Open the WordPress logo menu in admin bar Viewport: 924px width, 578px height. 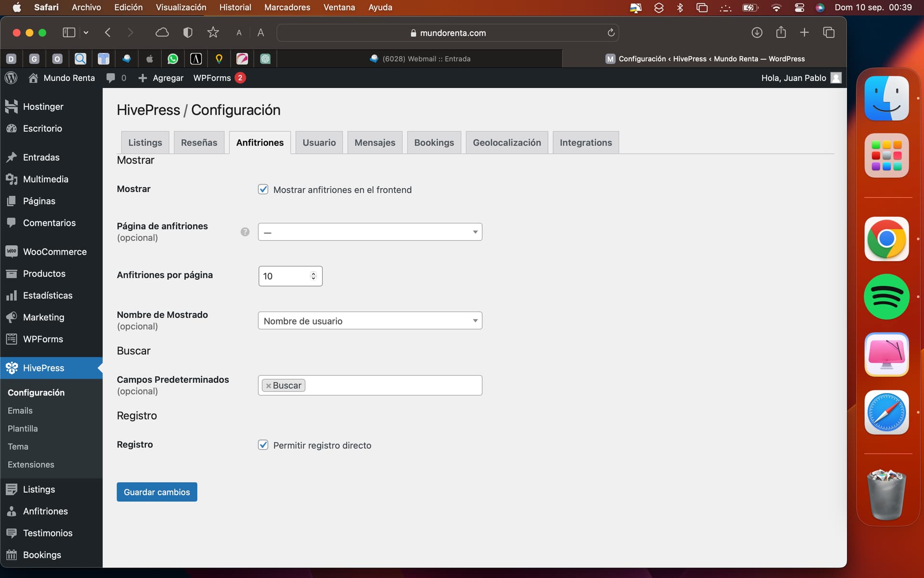[x=11, y=78]
